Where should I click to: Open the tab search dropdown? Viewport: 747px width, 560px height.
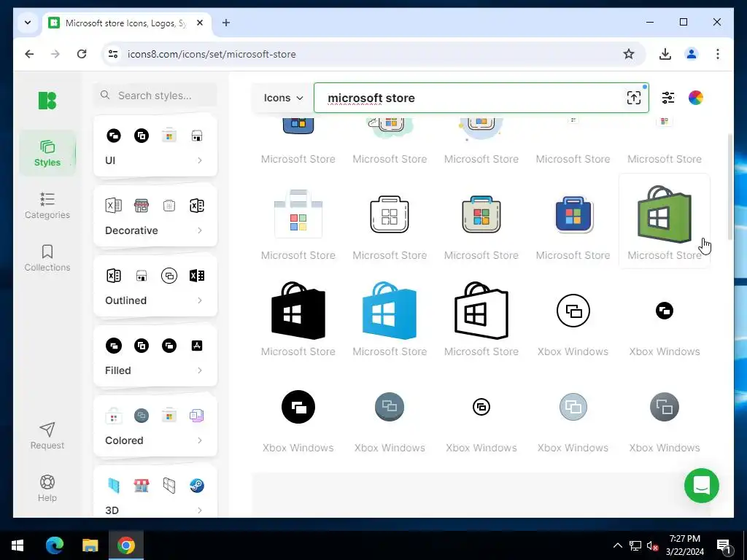[x=28, y=23]
